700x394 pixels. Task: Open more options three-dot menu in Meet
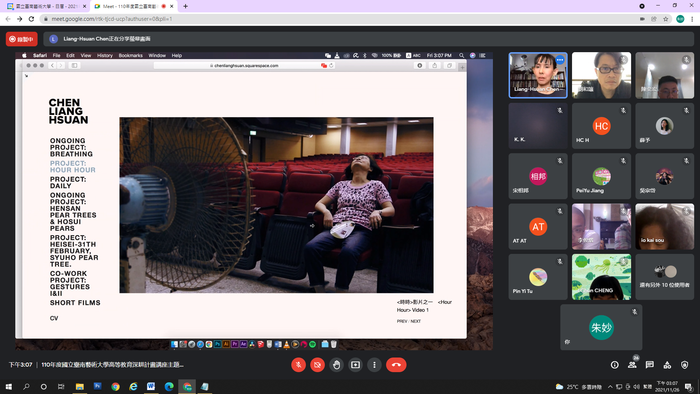coord(374,365)
